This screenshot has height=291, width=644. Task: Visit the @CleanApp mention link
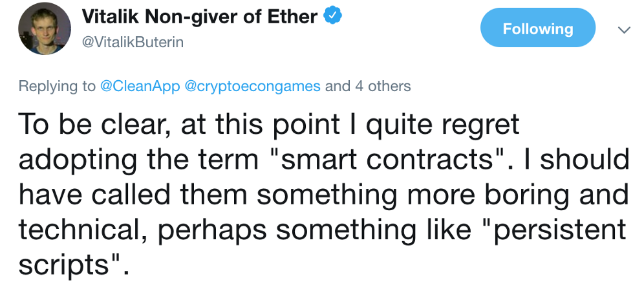pyautogui.click(x=140, y=86)
